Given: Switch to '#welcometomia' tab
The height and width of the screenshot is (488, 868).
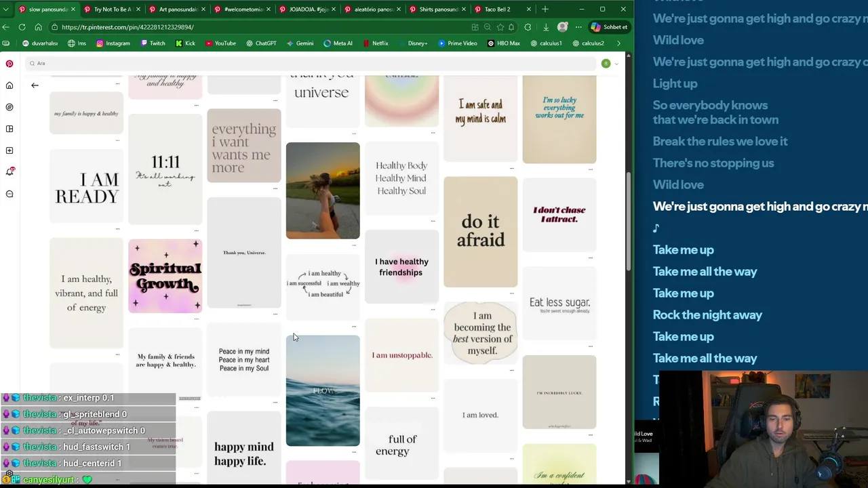Looking at the screenshot, I should point(243,9).
